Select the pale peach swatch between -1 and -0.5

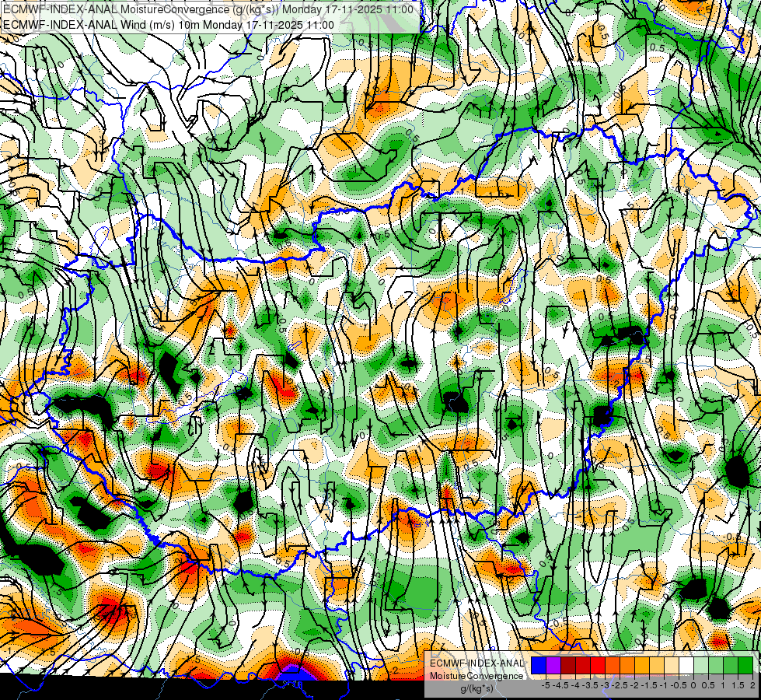(x=672, y=665)
